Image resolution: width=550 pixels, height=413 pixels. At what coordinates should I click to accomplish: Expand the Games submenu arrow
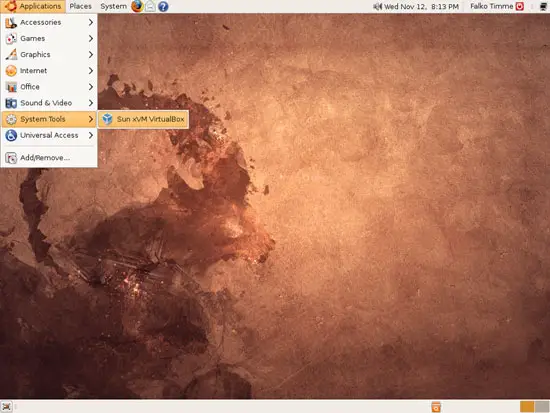(91, 38)
